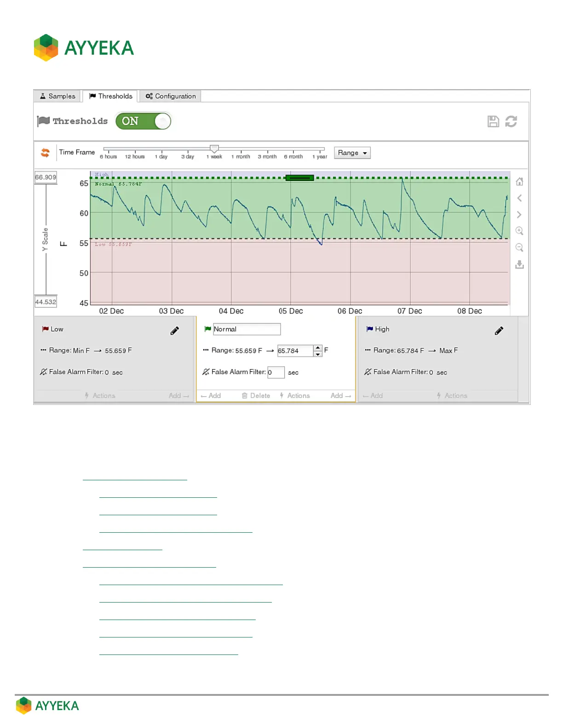Click the Normal range upper value field

[x=295, y=351]
